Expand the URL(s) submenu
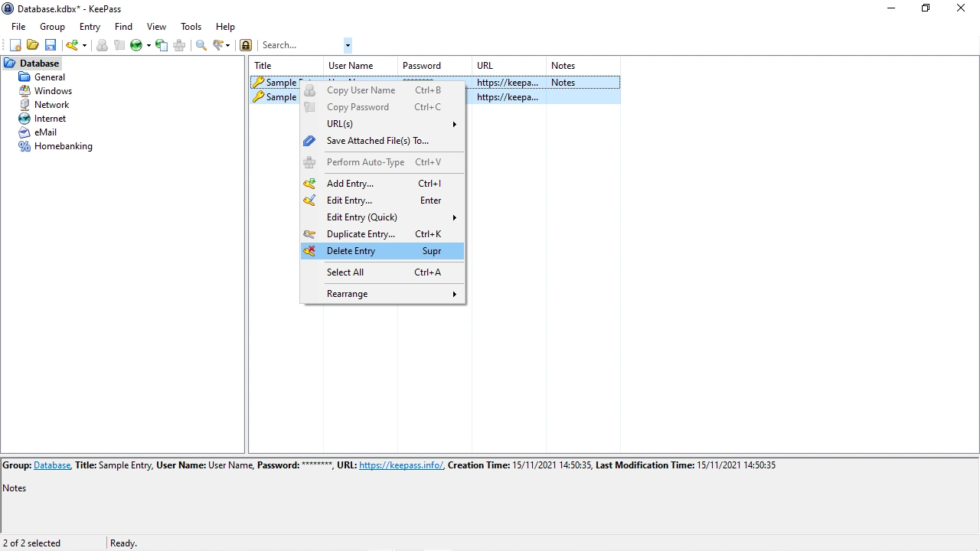The height and width of the screenshot is (551, 980). pos(382,124)
